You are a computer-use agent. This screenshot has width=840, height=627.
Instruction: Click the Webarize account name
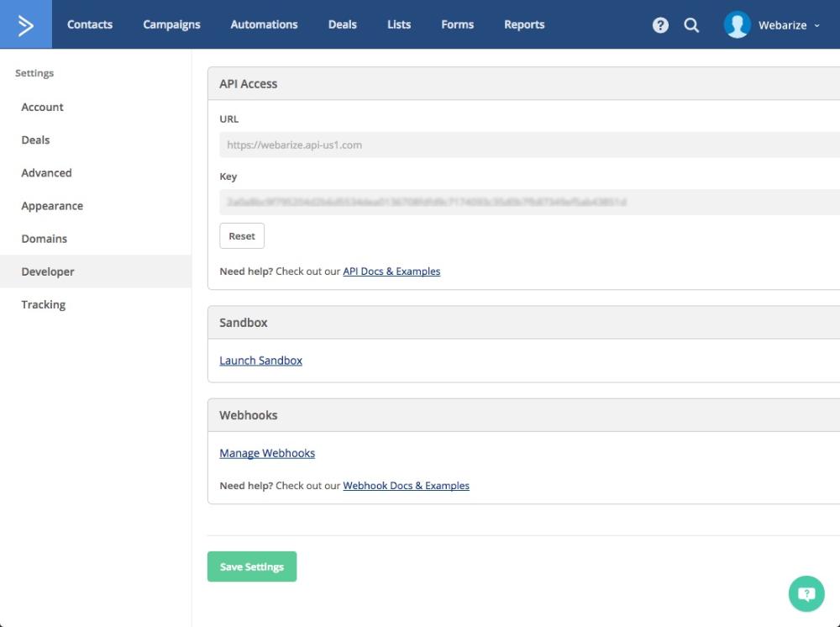[x=782, y=25]
